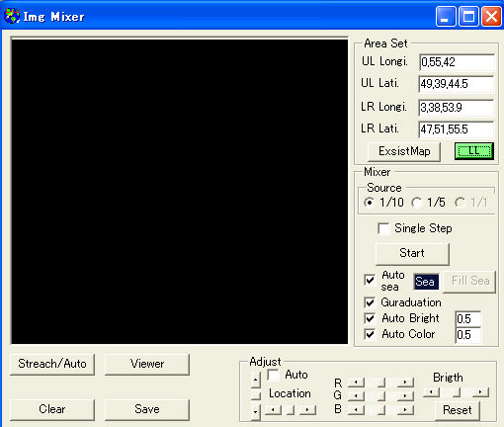504x427 pixels.
Task: Click the R slider left arrow
Action: point(356,383)
